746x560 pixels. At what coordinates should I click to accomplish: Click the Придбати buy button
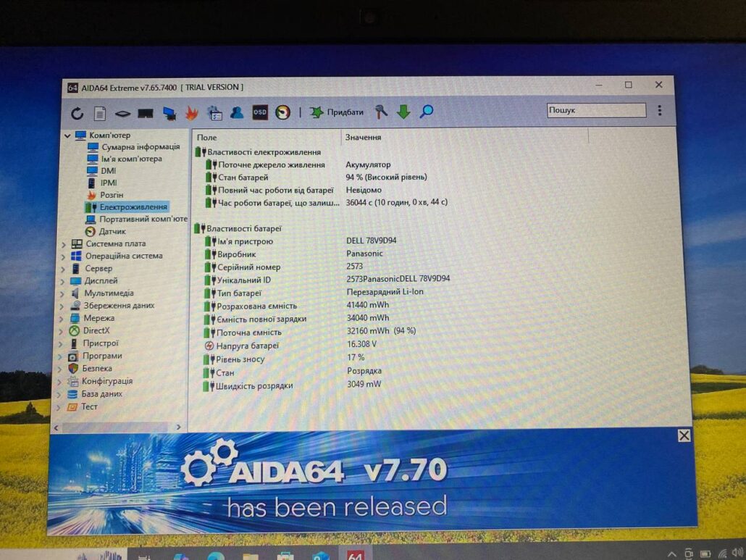336,112
